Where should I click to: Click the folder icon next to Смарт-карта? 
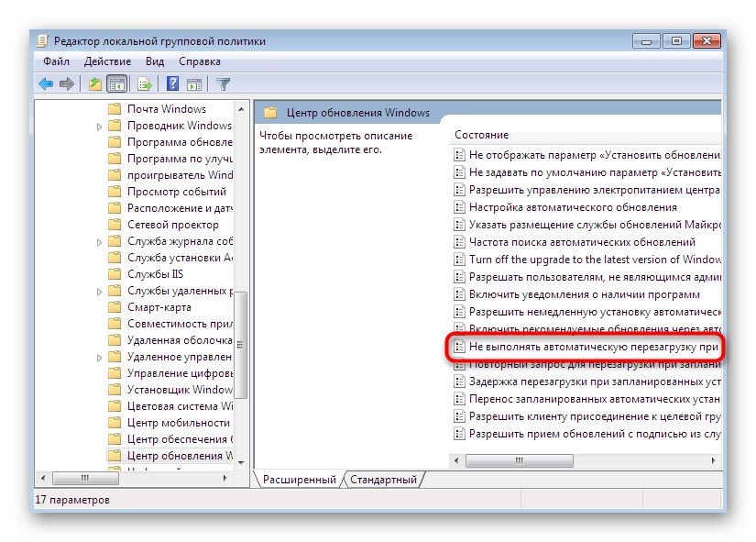pos(115,307)
